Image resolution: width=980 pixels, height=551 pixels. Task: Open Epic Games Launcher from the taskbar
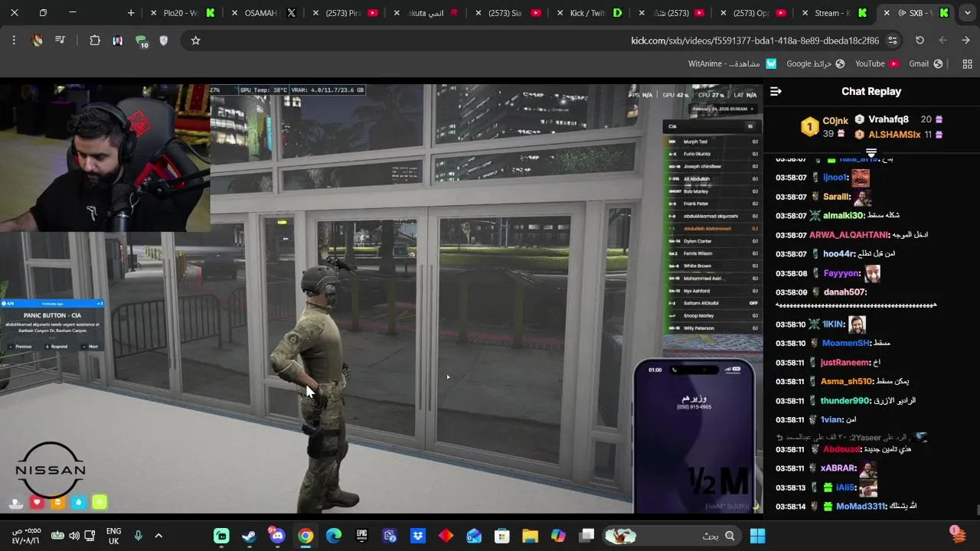click(x=361, y=536)
